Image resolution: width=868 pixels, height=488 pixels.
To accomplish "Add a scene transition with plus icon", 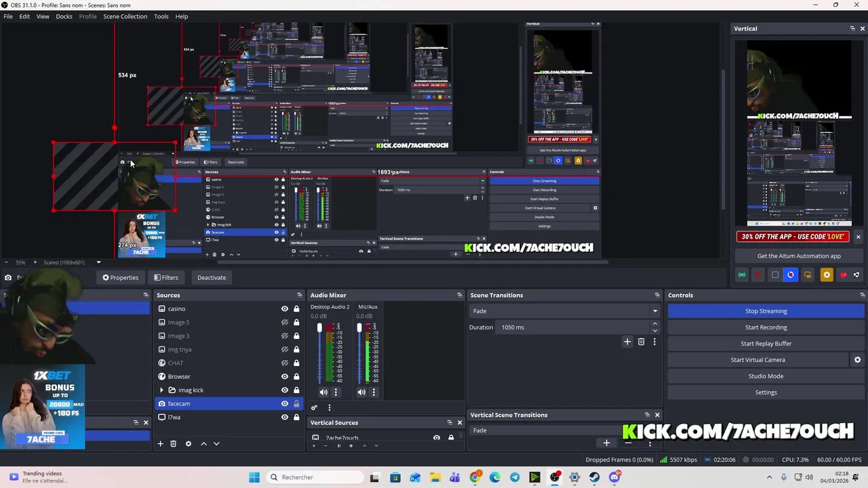I will 627,342.
